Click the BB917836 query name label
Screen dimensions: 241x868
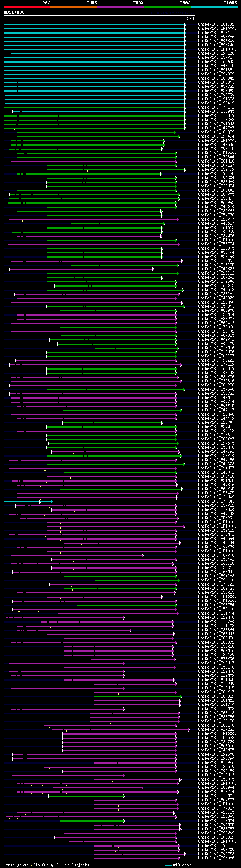(x=14, y=12)
